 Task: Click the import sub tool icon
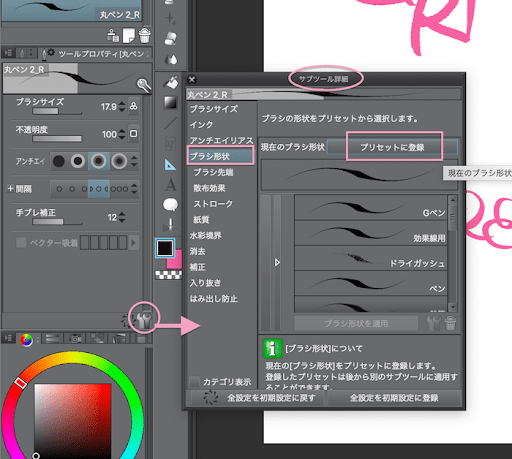click(x=113, y=36)
